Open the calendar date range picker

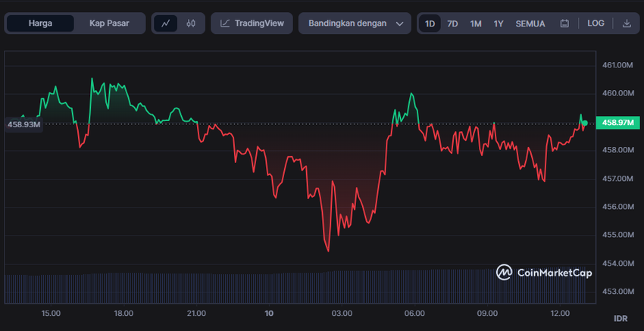[564, 23]
